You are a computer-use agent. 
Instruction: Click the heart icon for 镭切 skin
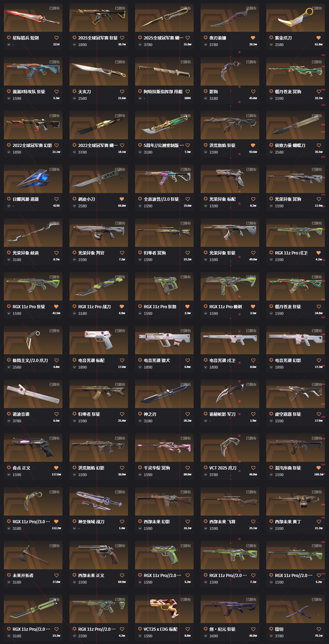pyautogui.click(x=319, y=629)
